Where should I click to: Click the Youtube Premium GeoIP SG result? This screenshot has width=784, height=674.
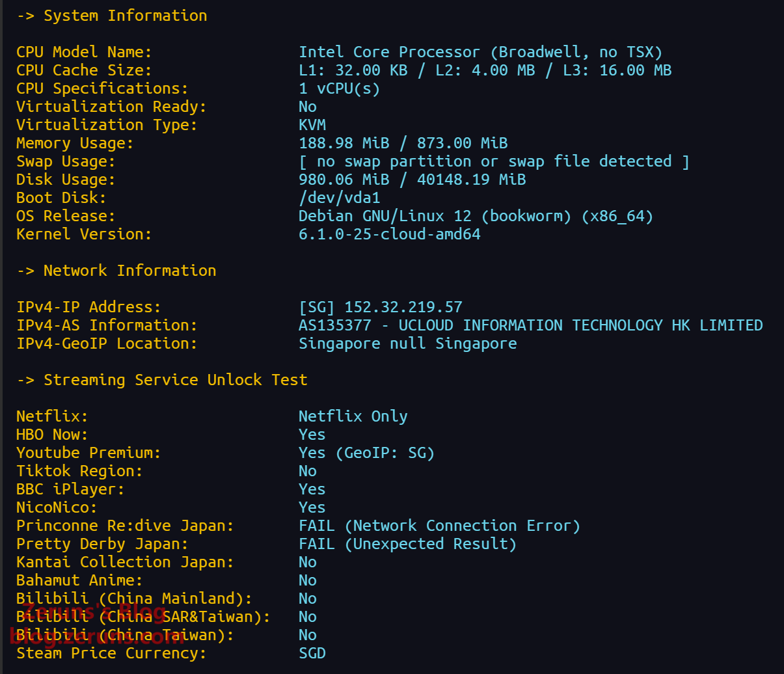pos(366,453)
